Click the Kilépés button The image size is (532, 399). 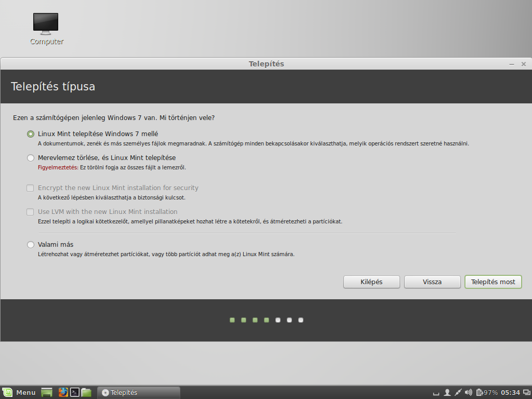click(371, 282)
